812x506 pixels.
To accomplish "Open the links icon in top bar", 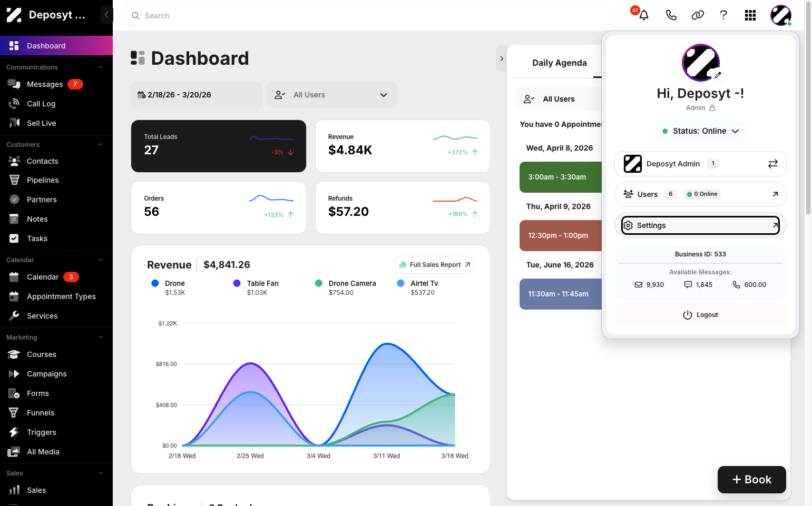I will click(x=698, y=15).
